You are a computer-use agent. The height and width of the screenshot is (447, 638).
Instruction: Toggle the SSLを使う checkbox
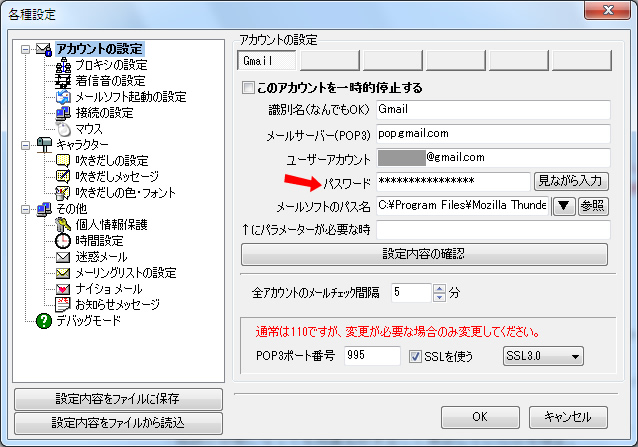(415, 357)
